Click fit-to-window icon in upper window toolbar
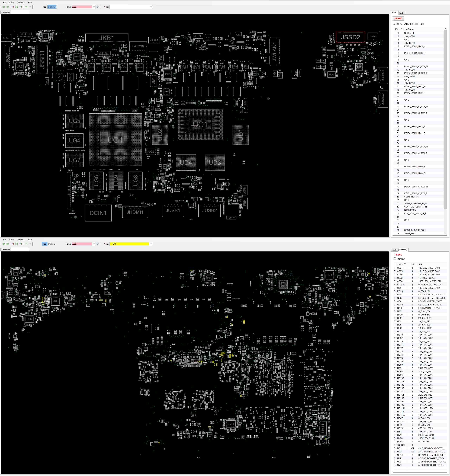Image resolution: width=450 pixels, height=476 pixels. (17, 7)
